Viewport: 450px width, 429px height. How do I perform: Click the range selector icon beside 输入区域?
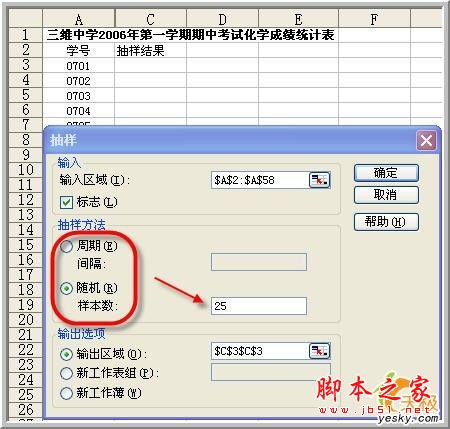coord(320,180)
